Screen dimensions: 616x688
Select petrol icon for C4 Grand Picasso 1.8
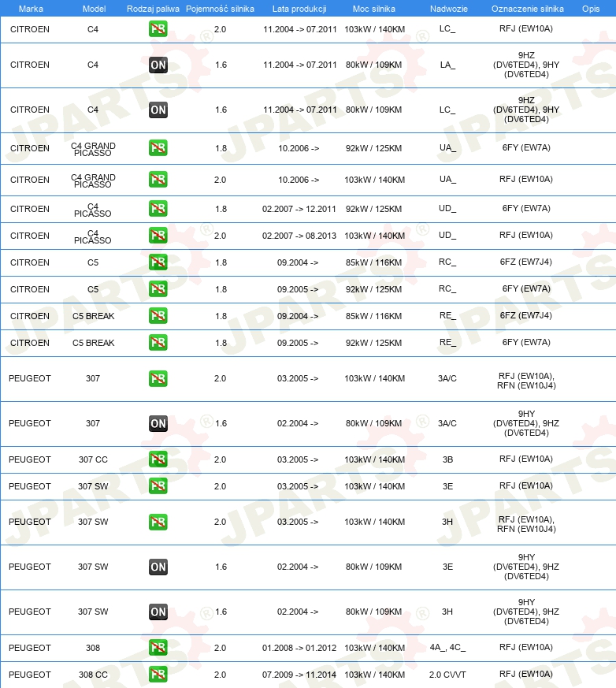(x=158, y=148)
